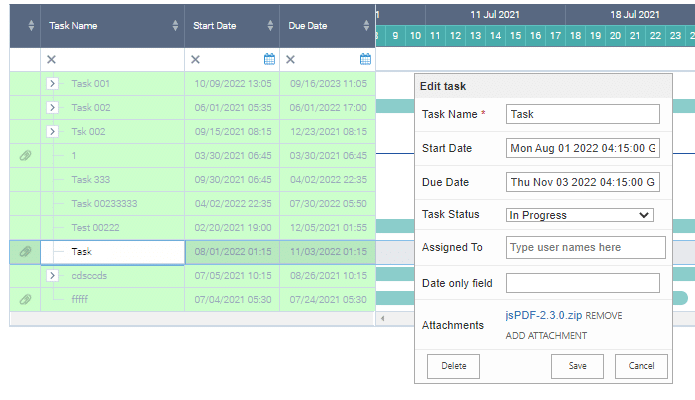The width and height of the screenshot is (695, 400).
Task: Sort by Start Date column arrows
Action: pos(270,26)
